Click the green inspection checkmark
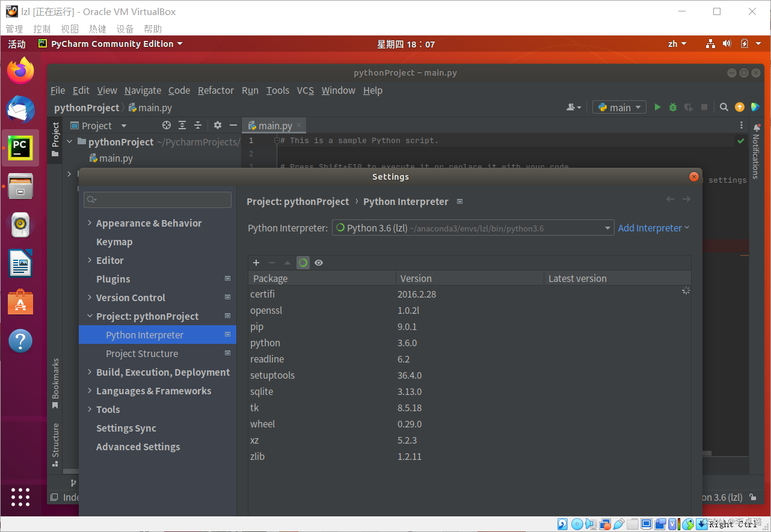Viewport: 771px width, 532px height. [x=740, y=141]
